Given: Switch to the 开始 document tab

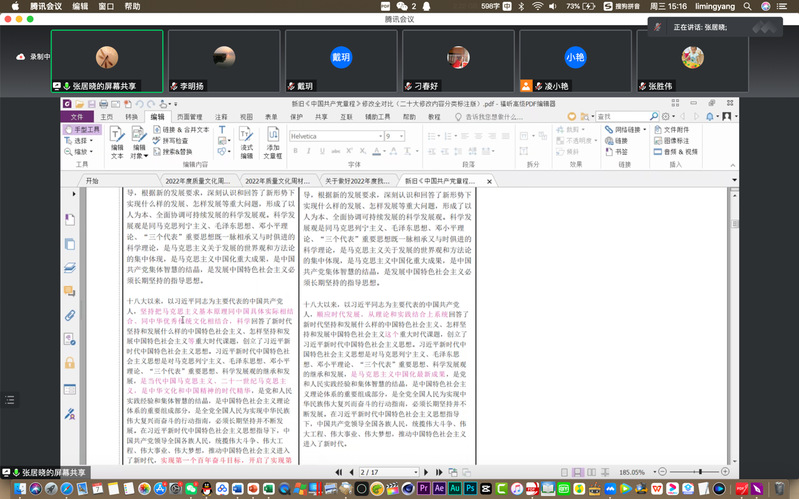Looking at the screenshot, I should pyautogui.click(x=92, y=181).
